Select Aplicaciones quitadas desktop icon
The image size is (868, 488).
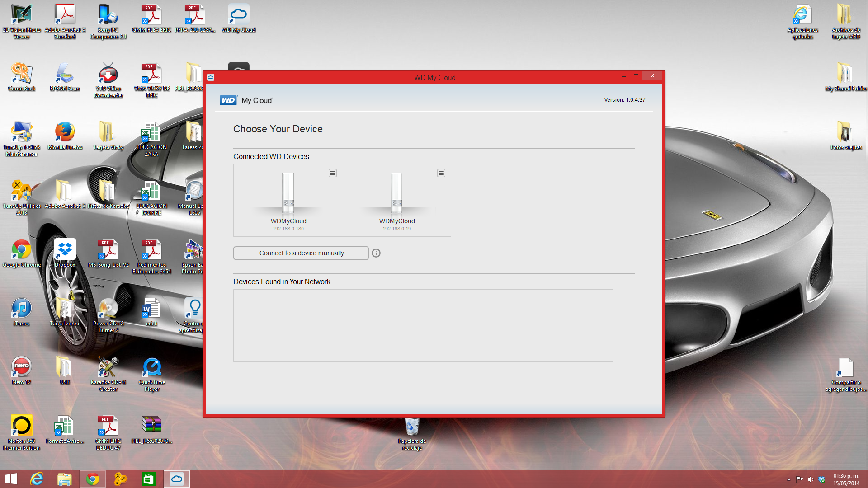[802, 21]
